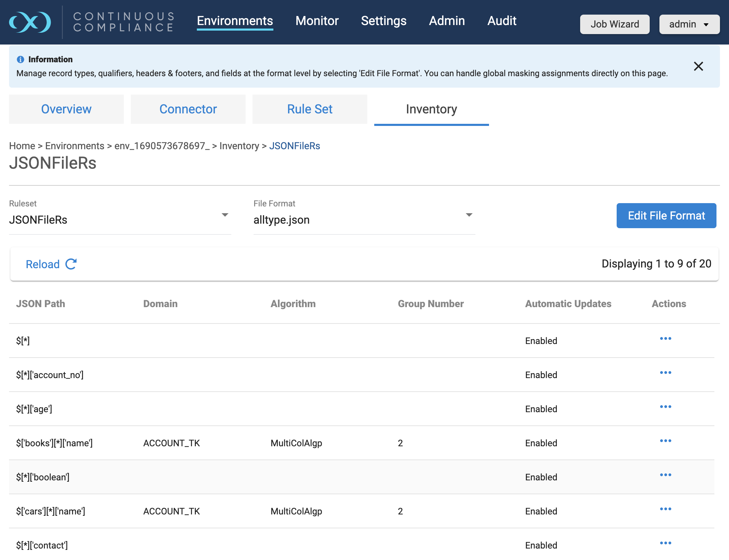
Task: Open actions menu for $['cars'][*]['name'] row
Action: coord(665,509)
